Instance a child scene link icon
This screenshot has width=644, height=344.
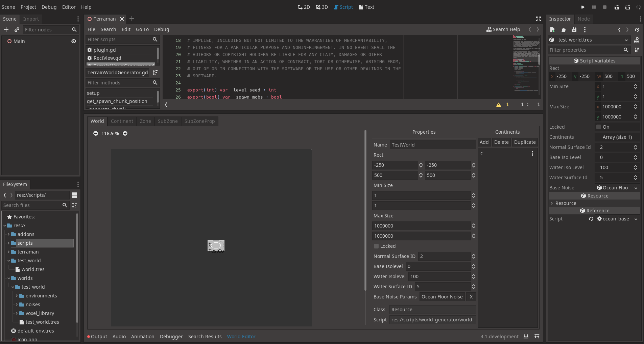[17, 30]
